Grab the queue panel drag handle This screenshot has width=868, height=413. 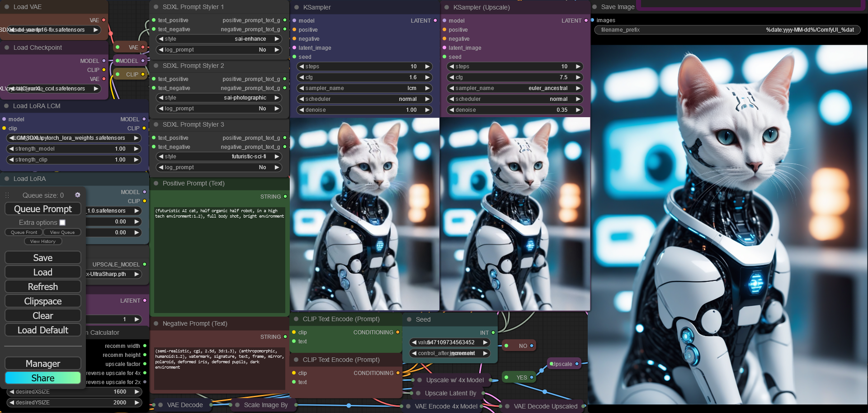pyautogui.click(x=7, y=195)
